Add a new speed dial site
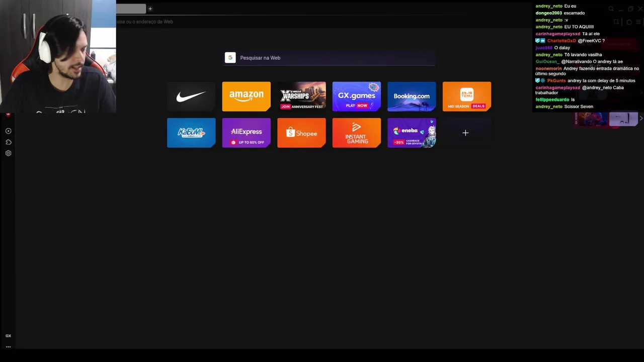This screenshot has height=362, width=644. click(465, 133)
